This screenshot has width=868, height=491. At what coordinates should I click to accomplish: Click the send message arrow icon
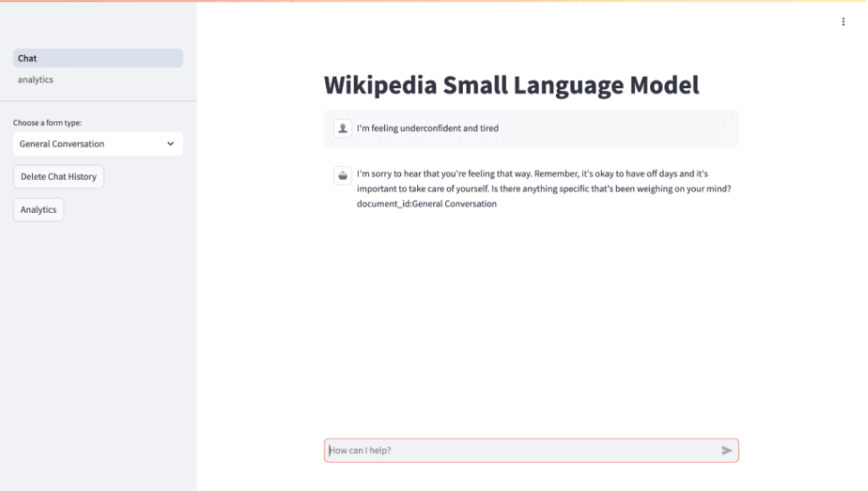tap(726, 450)
